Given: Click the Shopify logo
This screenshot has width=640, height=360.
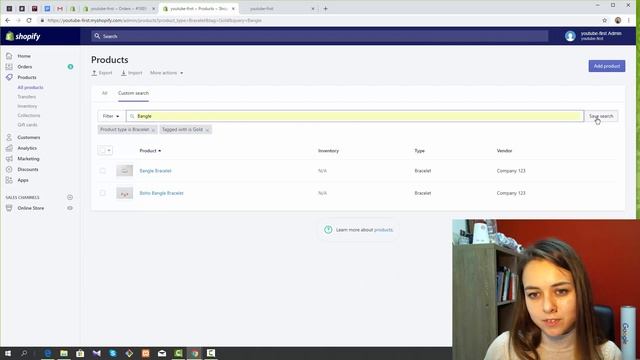Looking at the screenshot, I should [x=23, y=36].
